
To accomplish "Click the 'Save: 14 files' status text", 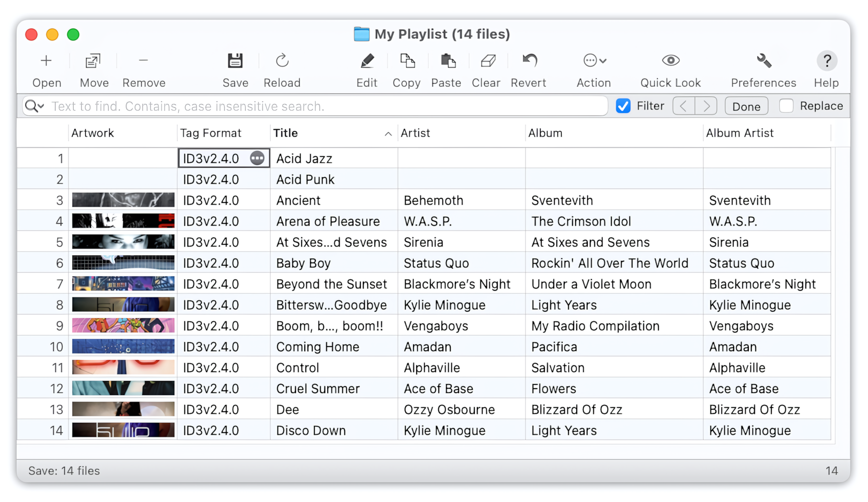I will (x=64, y=471).
